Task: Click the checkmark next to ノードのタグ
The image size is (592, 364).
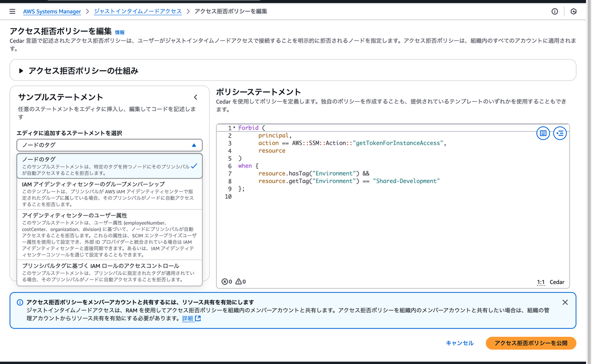Action: (194, 166)
